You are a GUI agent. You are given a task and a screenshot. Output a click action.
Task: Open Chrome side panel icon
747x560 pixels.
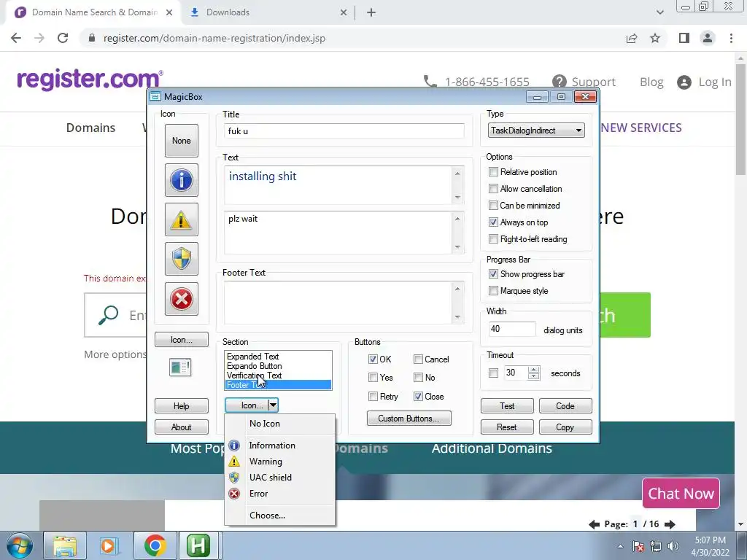(x=684, y=38)
